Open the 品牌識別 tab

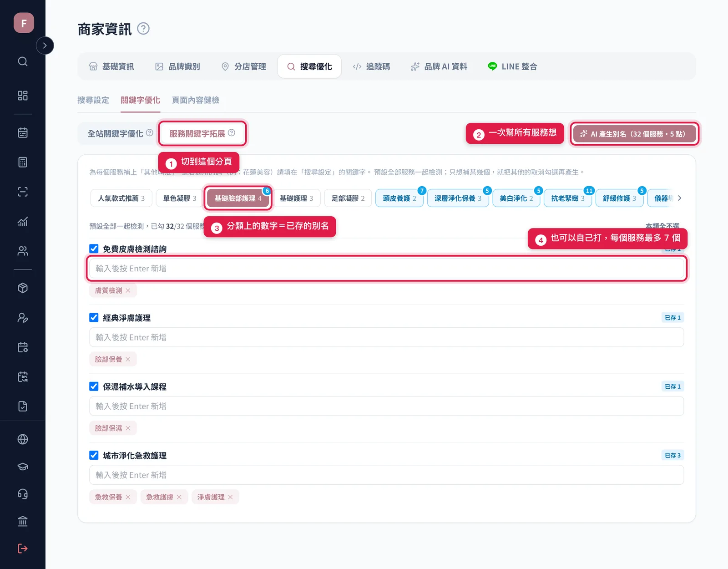coord(178,66)
